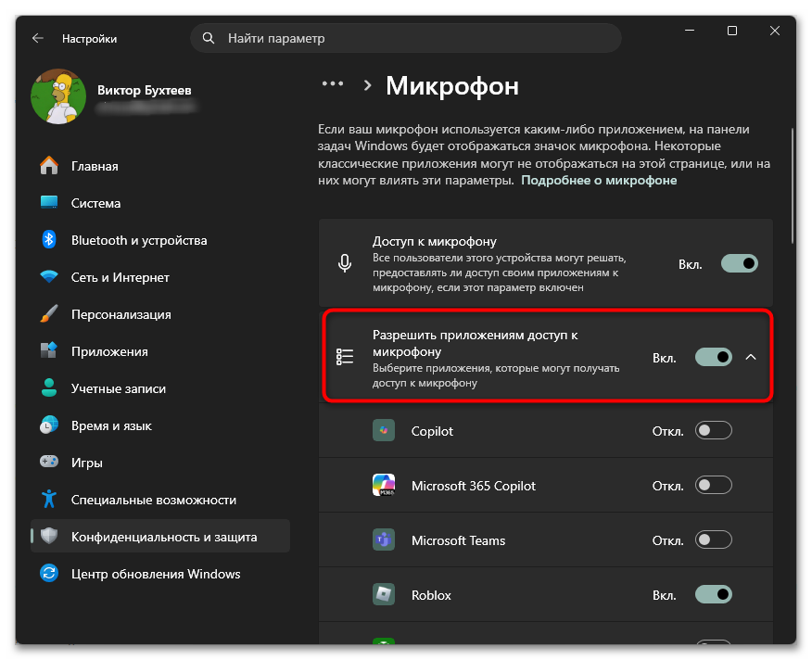
Task: Turn off Доступ к микрофону toggle
Action: coord(740,263)
